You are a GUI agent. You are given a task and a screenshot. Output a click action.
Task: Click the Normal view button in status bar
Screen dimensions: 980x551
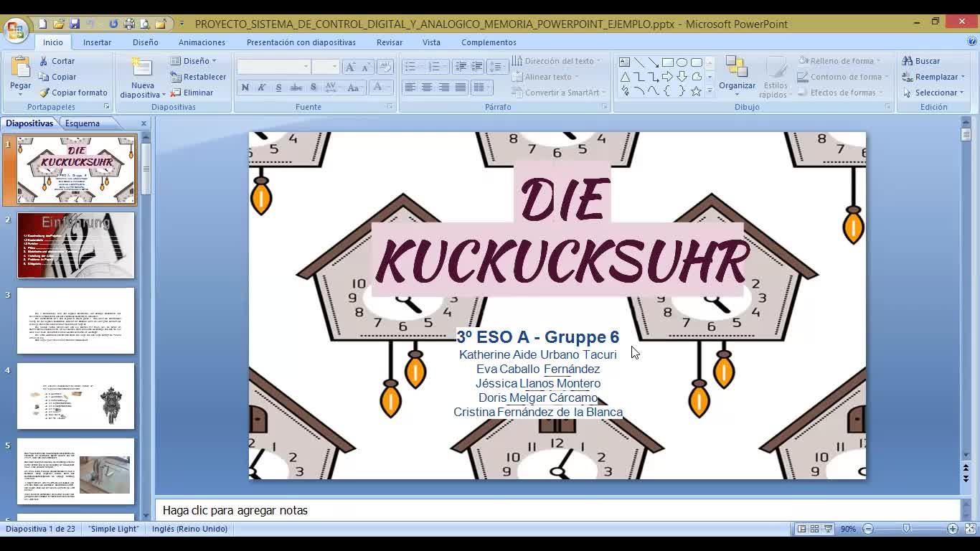point(801,529)
